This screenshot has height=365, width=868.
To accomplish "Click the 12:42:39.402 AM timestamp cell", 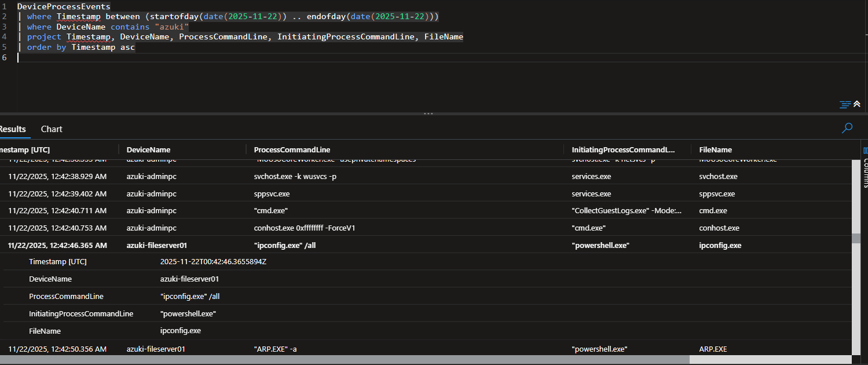I will tap(57, 194).
